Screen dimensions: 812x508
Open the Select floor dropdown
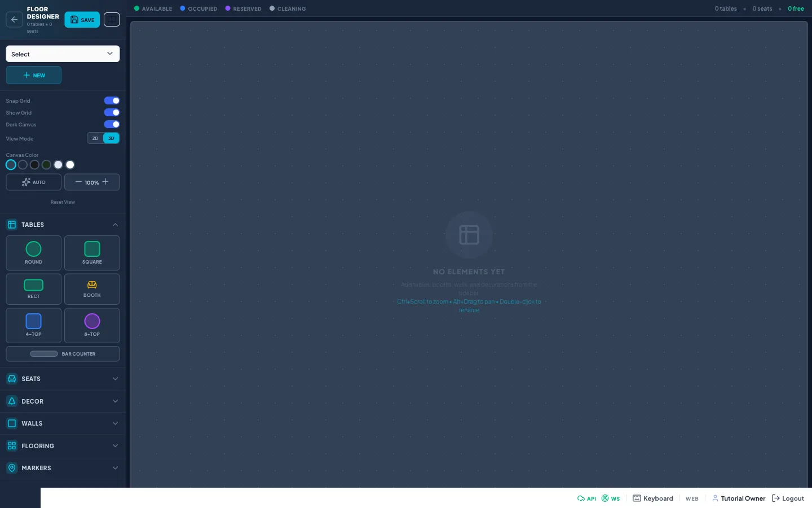(x=63, y=54)
